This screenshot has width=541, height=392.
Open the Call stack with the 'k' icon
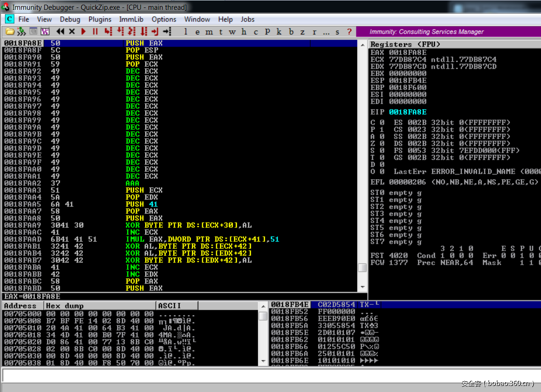(x=279, y=31)
